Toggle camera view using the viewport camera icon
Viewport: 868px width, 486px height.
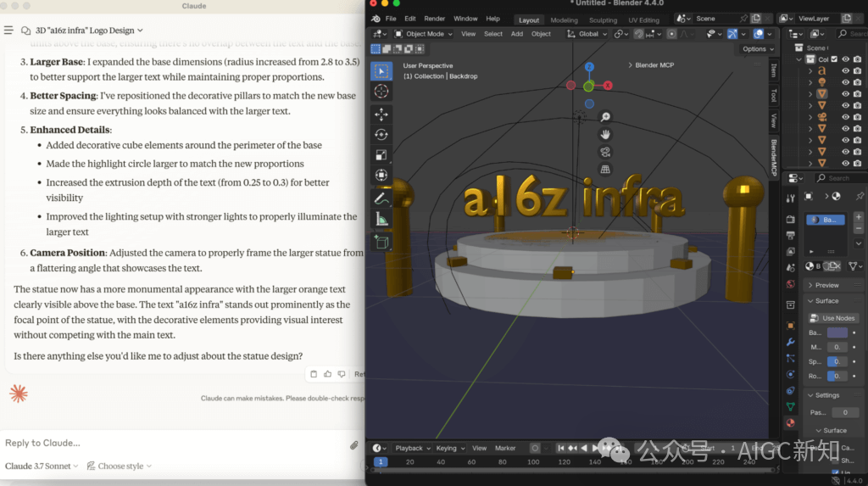(605, 152)
